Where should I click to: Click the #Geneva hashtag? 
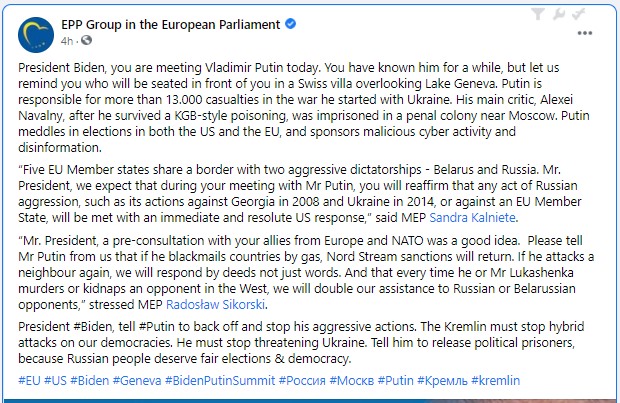(x=137, y=380)
